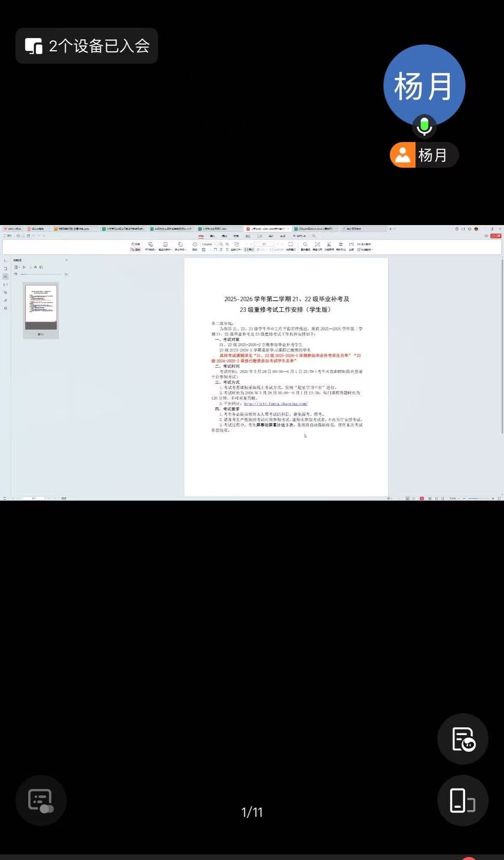Adjust the status bar zoom slider
504x860 pixels.
point(478,498)
